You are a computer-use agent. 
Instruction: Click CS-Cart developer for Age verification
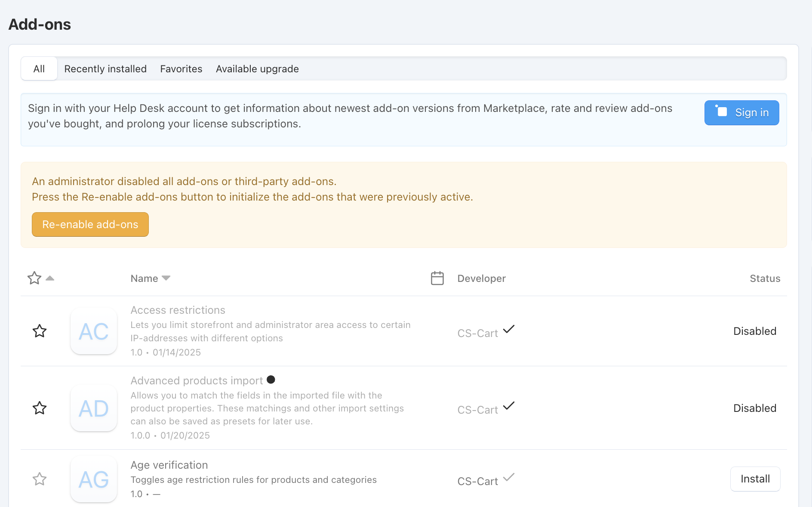pos(477,481)
